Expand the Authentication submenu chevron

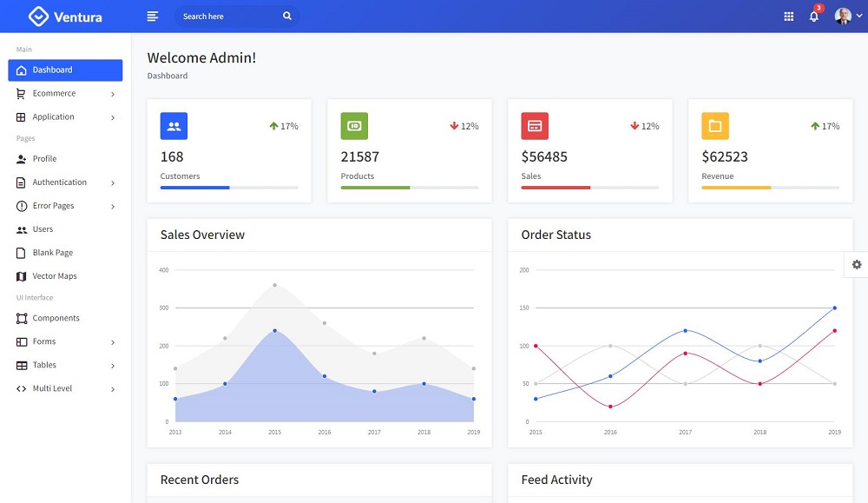113,182
